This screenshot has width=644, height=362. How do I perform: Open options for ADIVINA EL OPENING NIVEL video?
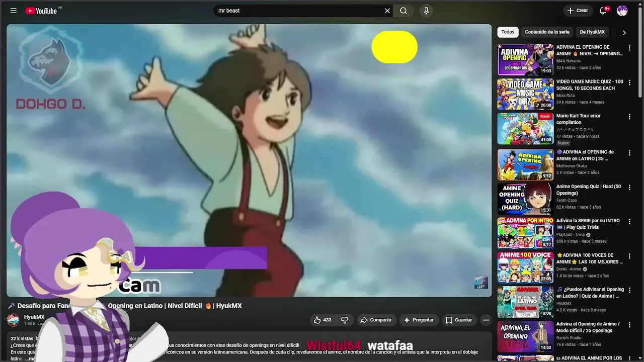tap(629, 48)
